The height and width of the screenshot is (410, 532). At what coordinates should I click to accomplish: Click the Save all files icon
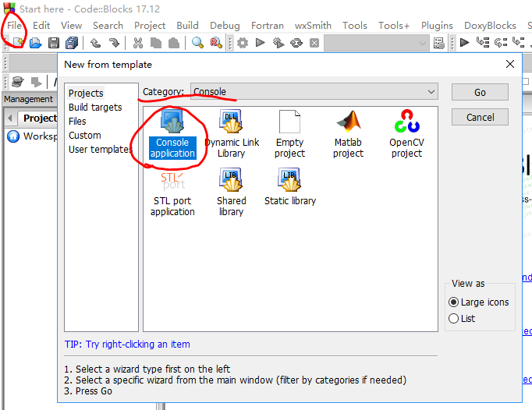pyautogui.click(x=72, y=43)
